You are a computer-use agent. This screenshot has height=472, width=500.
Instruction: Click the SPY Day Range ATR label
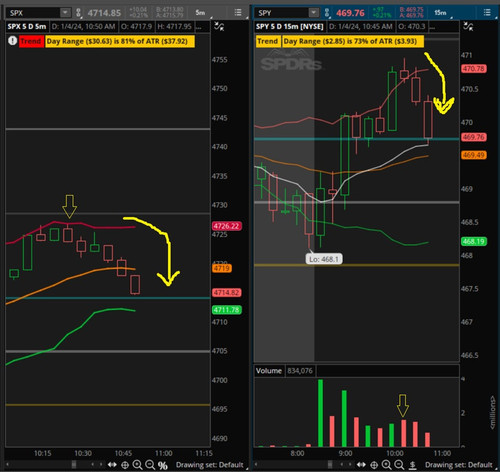[x=353, y=41]
